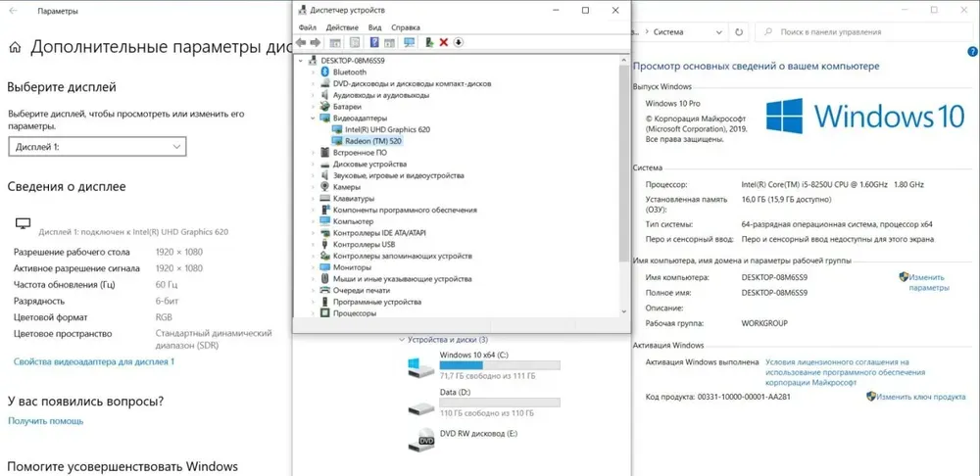Select Intel(R) UHD Graphics 620 adapter
This screenshot has height=476, width=980.
tap(386, 129)
